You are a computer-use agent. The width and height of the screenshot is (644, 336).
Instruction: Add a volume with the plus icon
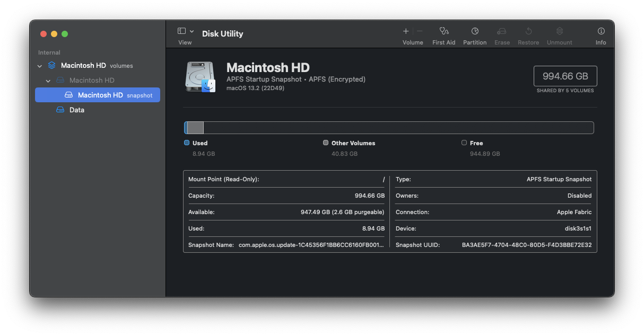point(406,31)
